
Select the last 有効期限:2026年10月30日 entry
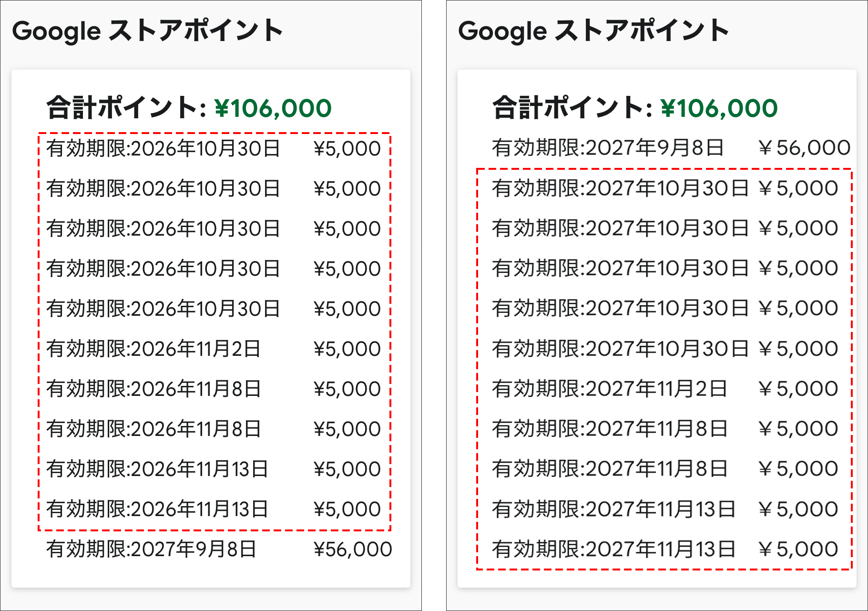point(163,309)
